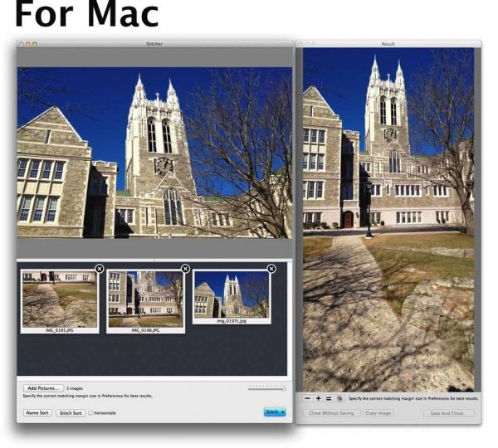Click the stitched image in Result window

click(388, 220)
